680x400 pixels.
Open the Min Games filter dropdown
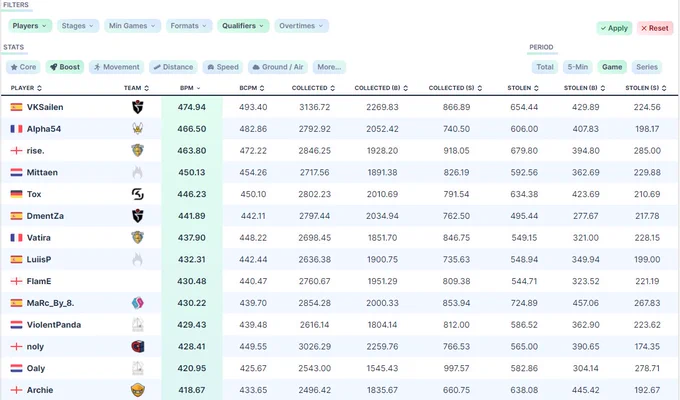click(132, 26)
